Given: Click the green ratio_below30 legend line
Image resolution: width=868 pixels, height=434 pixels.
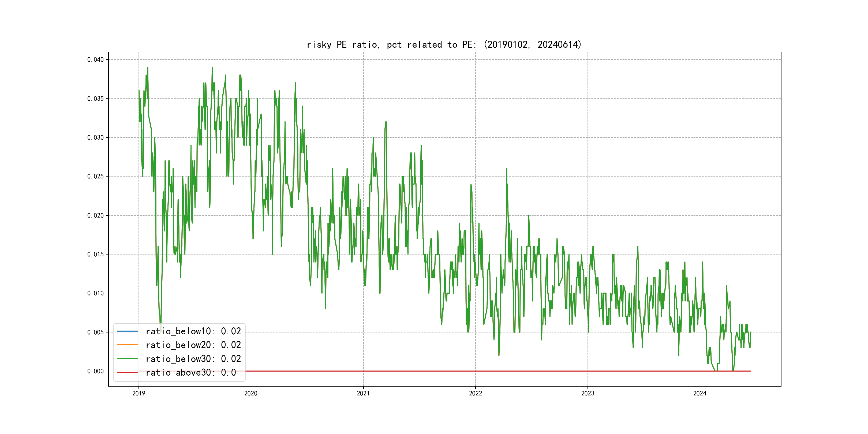Looking at the screenshot, I should 127,359.
